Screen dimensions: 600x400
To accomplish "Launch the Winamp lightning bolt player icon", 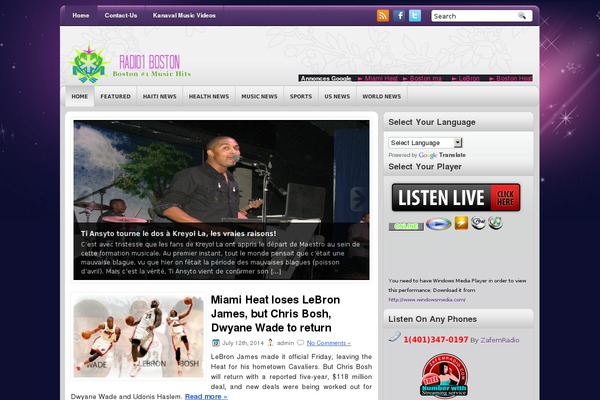I will (461, 223).
